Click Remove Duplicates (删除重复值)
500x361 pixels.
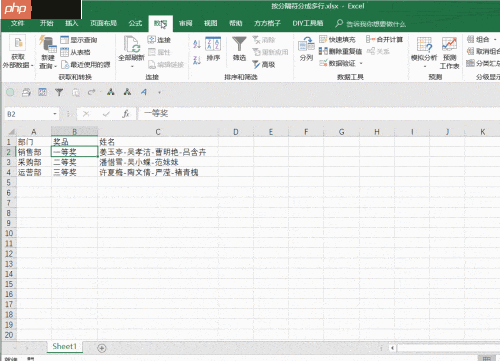click(x=340, y=51)
